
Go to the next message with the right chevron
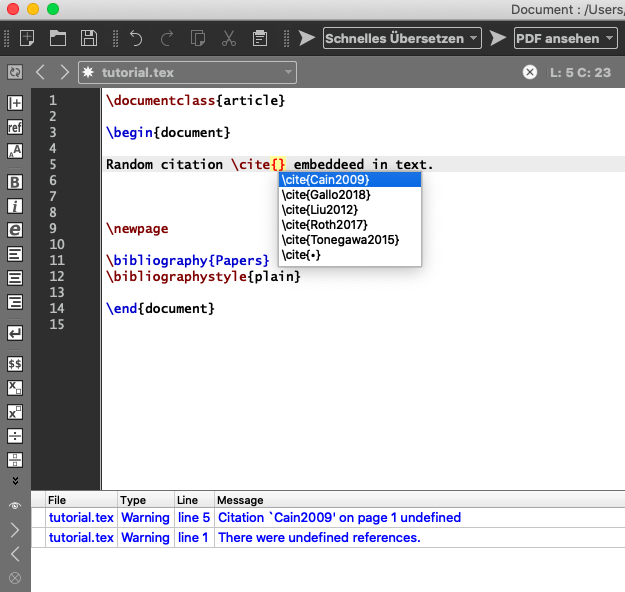(15, 530)
